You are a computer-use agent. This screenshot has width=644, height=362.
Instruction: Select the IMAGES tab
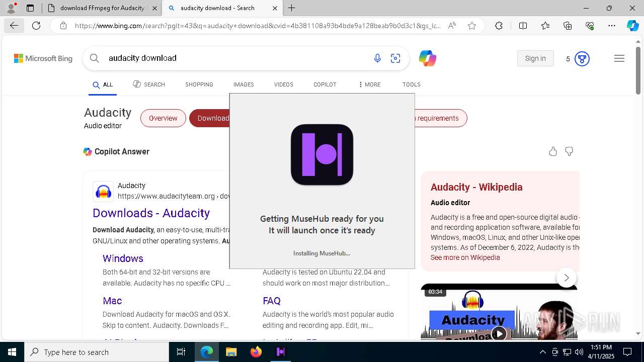pyautogui.click(x=244, y=84)
